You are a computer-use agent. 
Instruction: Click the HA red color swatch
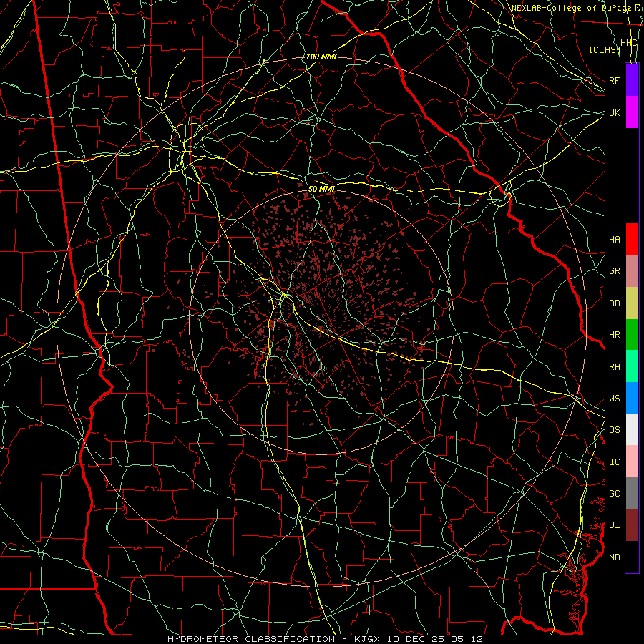click(632, 239)
